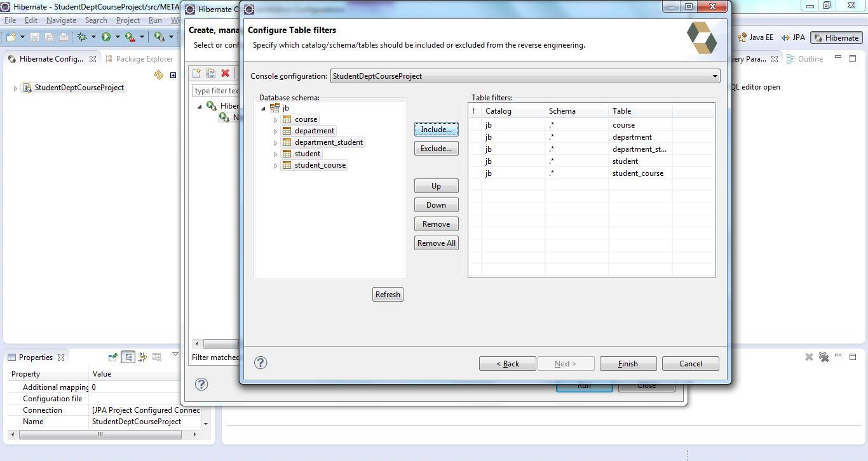868x461 pixels.
Task: Switch to the JPA perspective
Action: pos(793,37)
